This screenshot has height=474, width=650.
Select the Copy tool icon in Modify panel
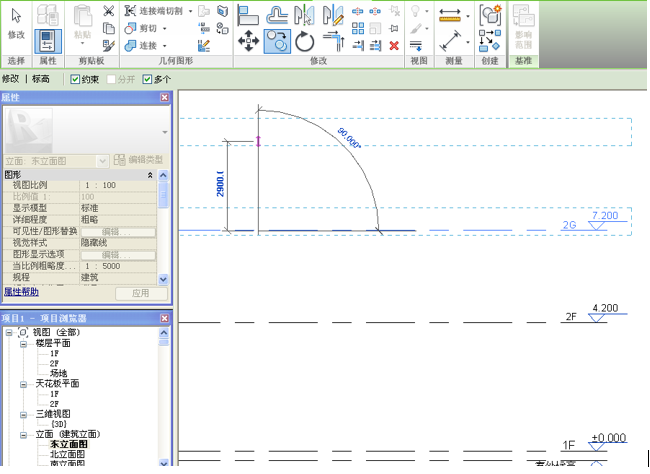pyautogui.click(x=277, y=42)
